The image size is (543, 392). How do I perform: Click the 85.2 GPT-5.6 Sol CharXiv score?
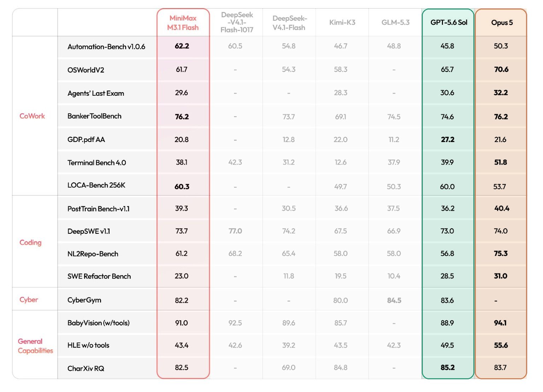coord(448,367)
